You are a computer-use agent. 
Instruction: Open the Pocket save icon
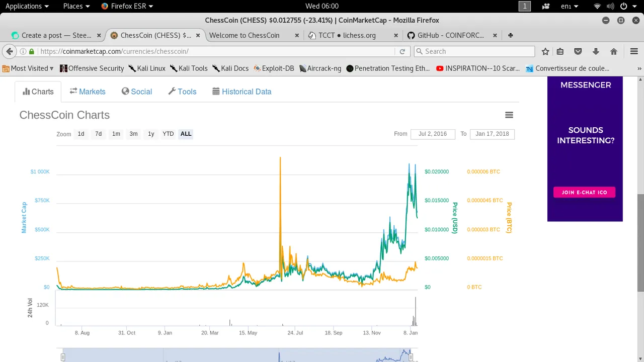click(x=578, y=51)
